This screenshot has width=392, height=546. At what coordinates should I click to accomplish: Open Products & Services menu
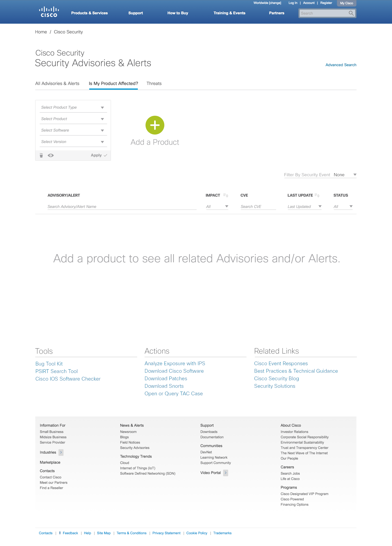pyautogui.click(x=89, y=13)
